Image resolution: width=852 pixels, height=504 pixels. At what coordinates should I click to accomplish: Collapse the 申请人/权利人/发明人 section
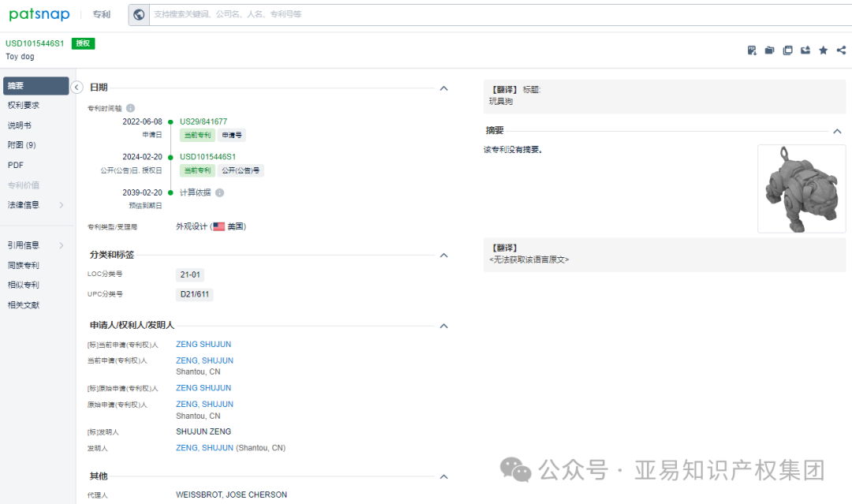point(443,325)
